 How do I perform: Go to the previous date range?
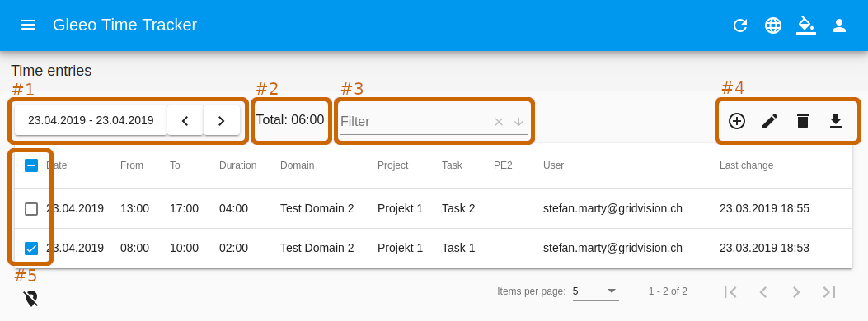185,120
